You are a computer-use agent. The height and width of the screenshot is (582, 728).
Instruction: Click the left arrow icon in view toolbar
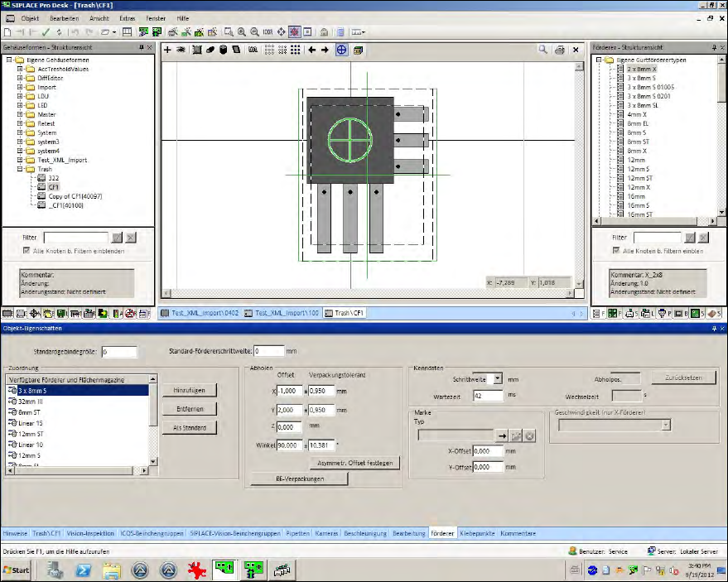pyautogui.click(x=312, y=51)
